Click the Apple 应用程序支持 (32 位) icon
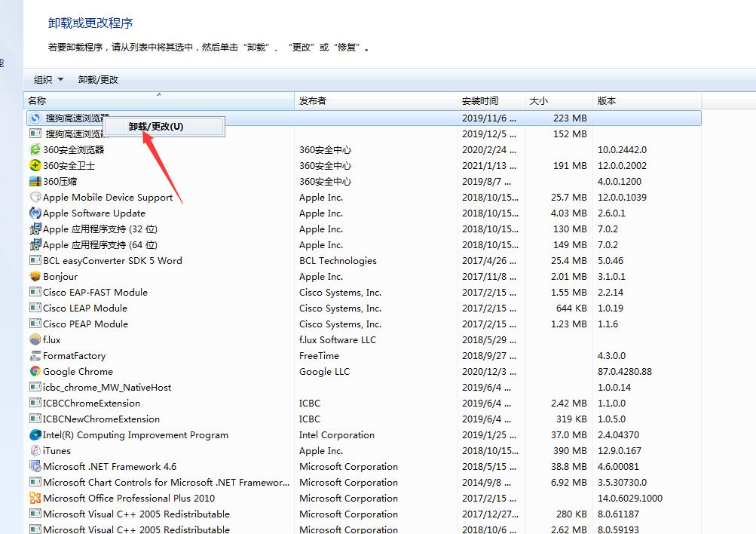Viewport: 756px width, 534px height. [x=35, y=229]
